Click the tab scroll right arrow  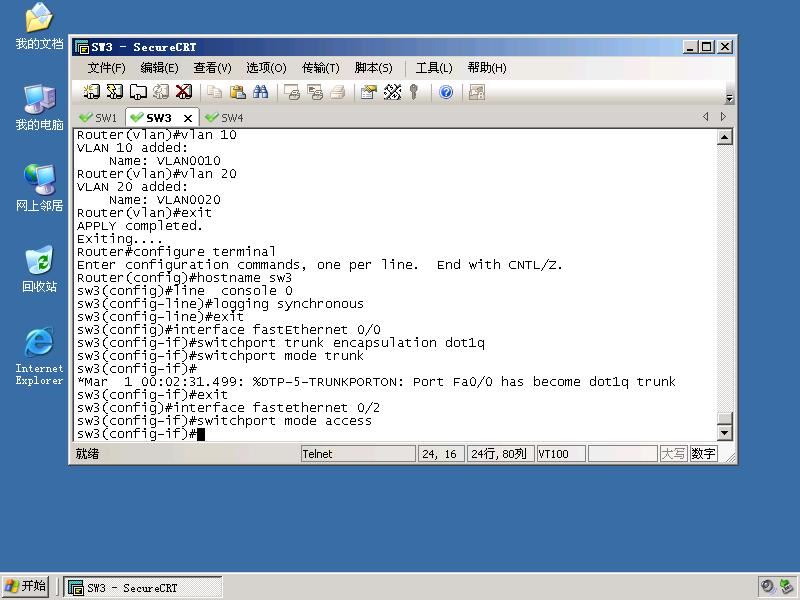point(723,117)
